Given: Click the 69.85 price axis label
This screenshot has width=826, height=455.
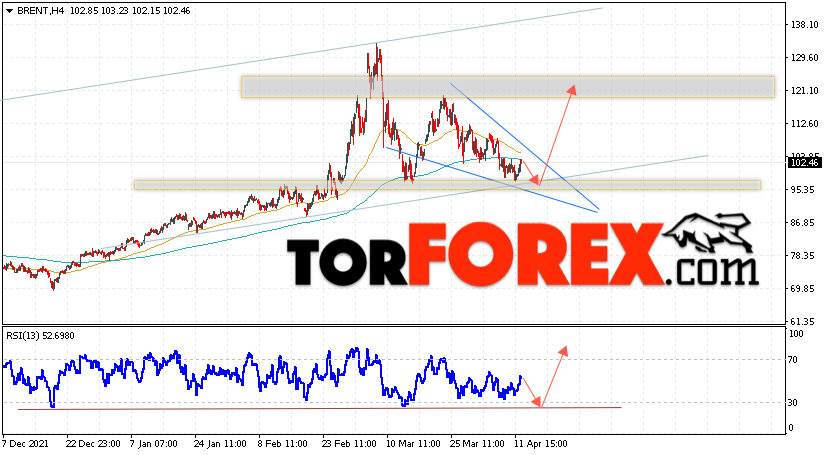Looking at the screenshot, I should [x=804, y=289].
